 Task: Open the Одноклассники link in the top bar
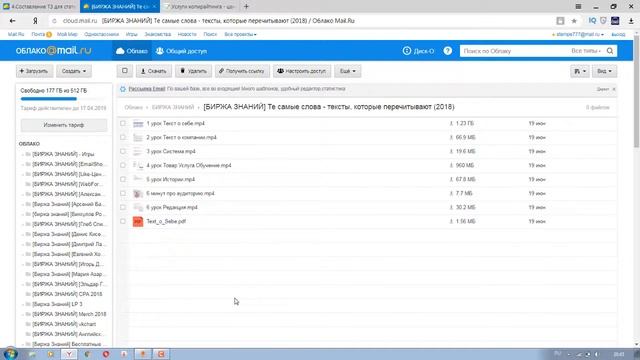(x=101, y=34)
